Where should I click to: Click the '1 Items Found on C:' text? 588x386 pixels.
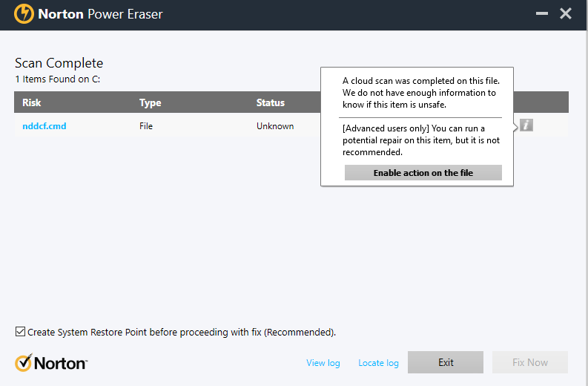click(57, 79)
